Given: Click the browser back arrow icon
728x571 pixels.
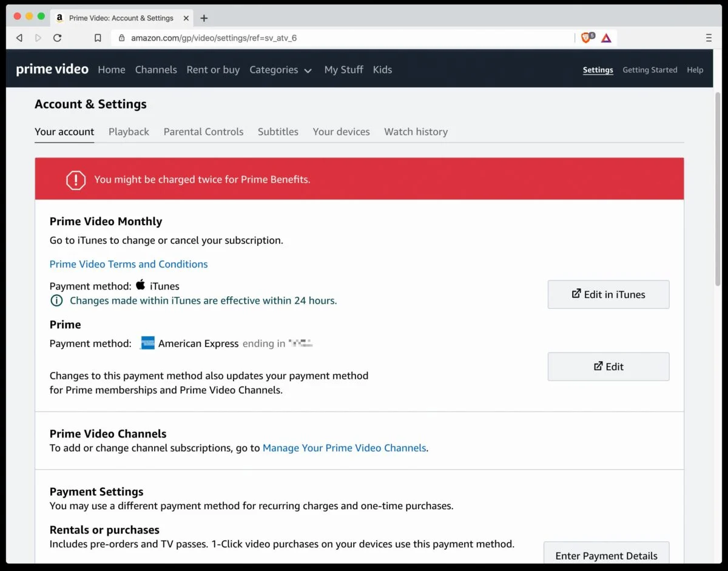Looking at the screenshot, I should pos(19,38).
